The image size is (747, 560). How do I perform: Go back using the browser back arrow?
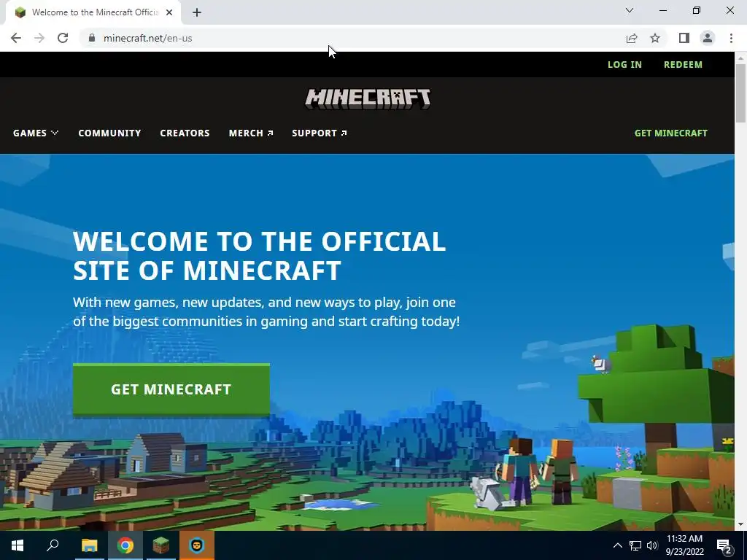pyautogui.click(x=16, y=38)
